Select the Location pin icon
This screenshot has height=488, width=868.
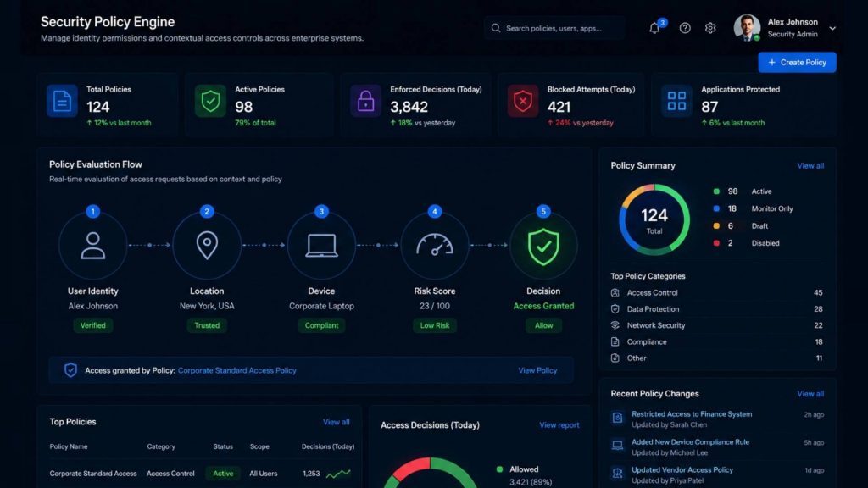(x=207, y=245)
